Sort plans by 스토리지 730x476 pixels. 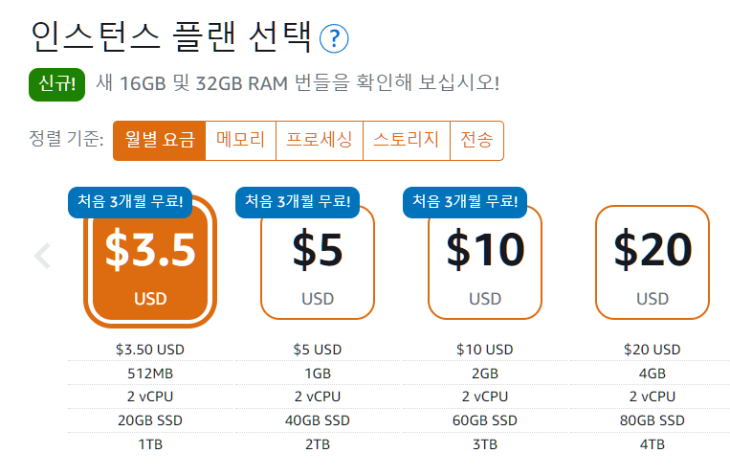406,140
